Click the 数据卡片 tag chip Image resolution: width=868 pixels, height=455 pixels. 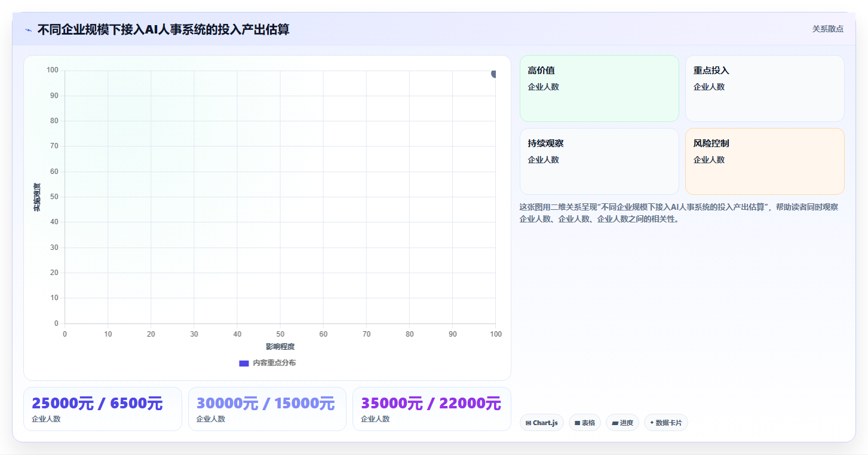coord(666,423)
